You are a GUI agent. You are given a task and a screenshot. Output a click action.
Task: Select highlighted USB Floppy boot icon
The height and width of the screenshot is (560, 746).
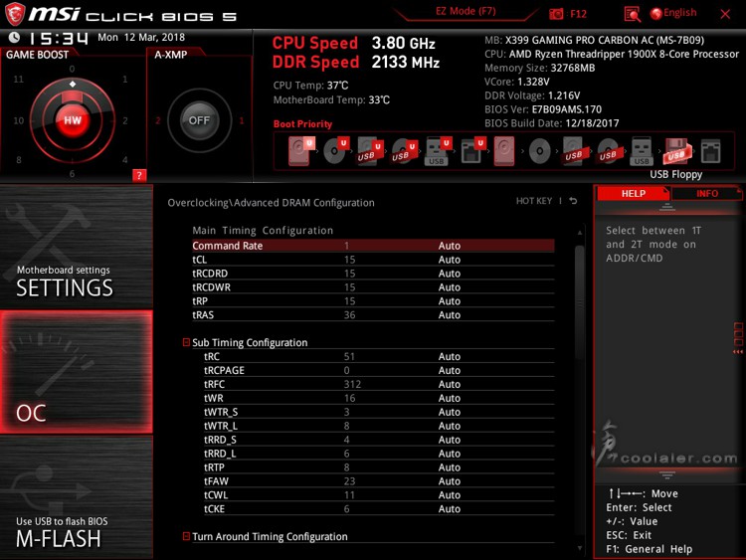tap(676, 151)
